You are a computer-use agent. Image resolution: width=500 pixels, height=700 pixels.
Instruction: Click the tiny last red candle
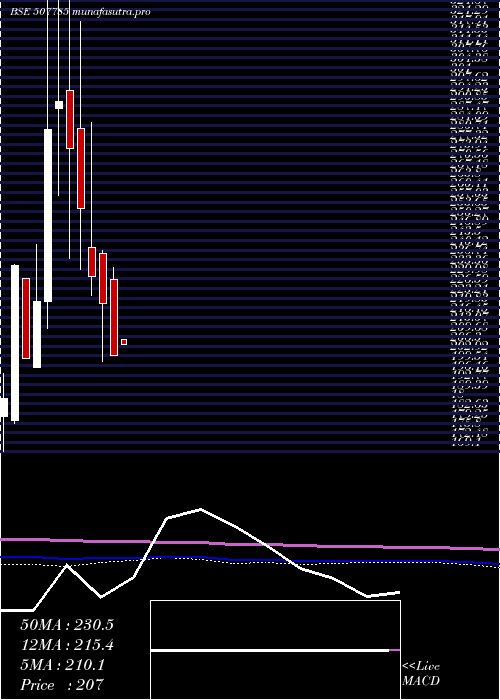124,342
